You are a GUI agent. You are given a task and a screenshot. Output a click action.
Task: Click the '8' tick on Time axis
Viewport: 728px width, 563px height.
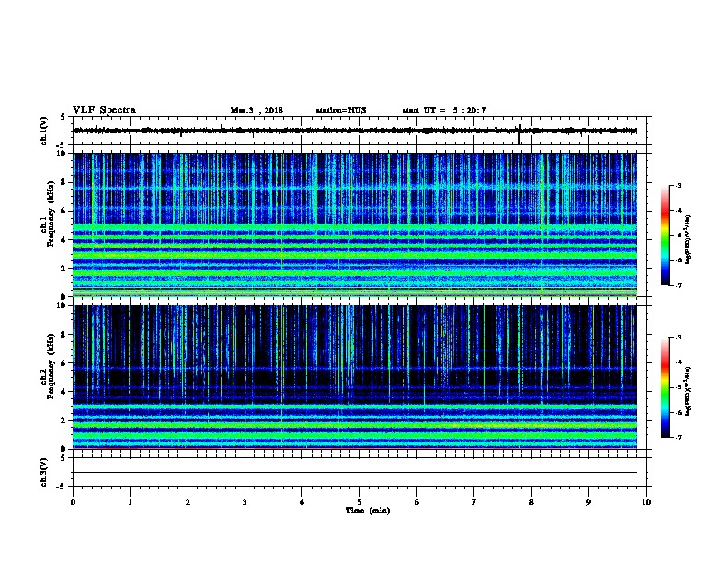[531, 502]
